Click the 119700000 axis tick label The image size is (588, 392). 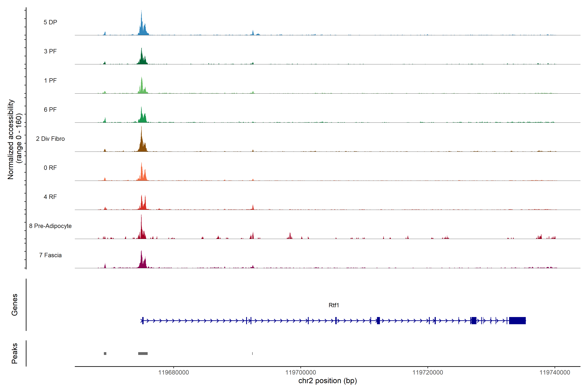[x=301, y=372]
